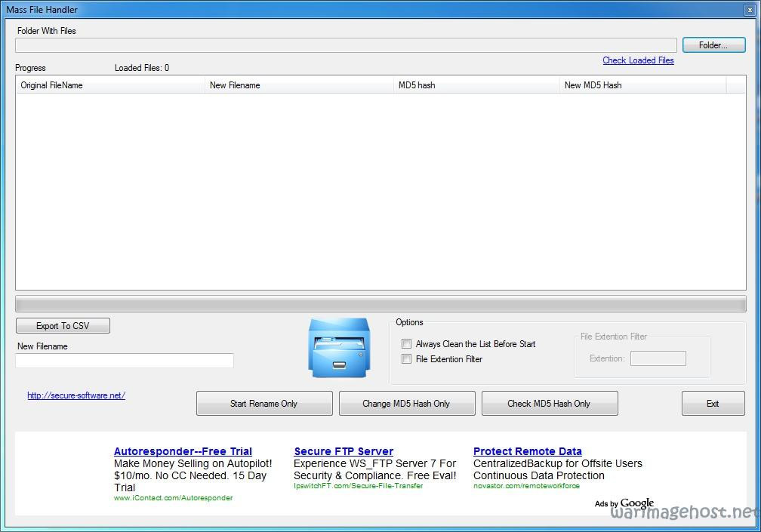Toggle the File Extention Filter checkbox
This screenshot has height=532, width=761.
tap(406, 359)
